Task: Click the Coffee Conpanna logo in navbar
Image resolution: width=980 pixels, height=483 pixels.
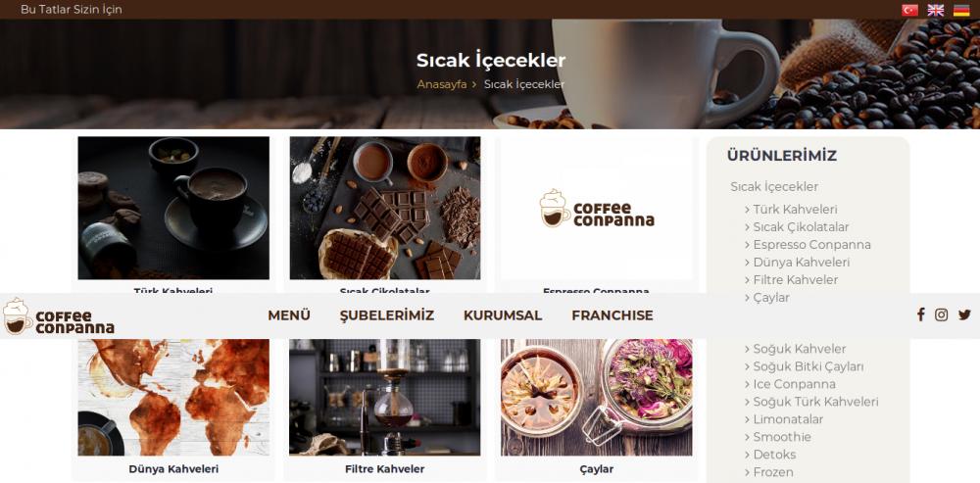Action: (59, 316)
